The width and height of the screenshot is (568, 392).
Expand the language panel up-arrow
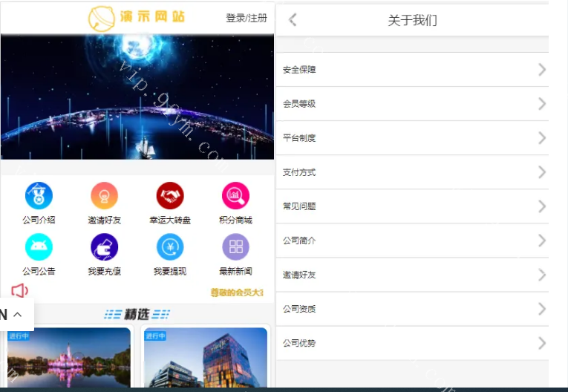17,315
